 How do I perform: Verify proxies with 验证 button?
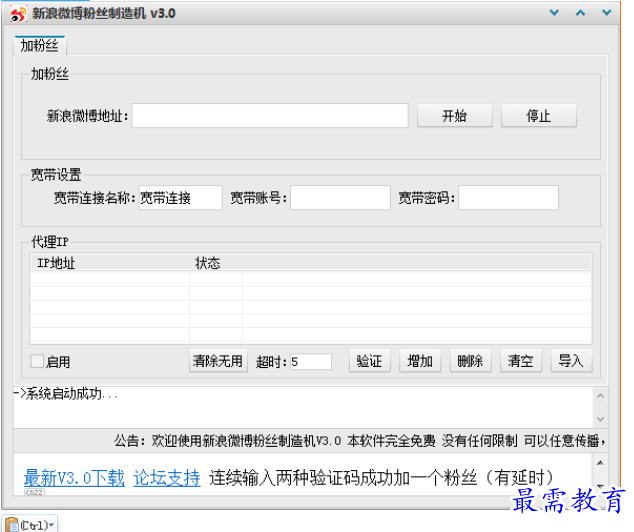370,361
